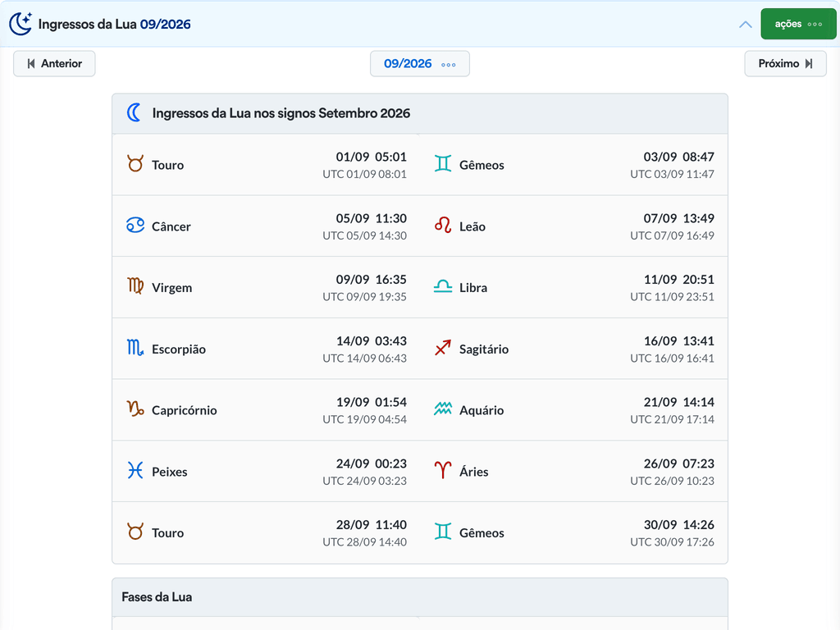Click the Sagitário arrow symbol icon

[443, 348]
